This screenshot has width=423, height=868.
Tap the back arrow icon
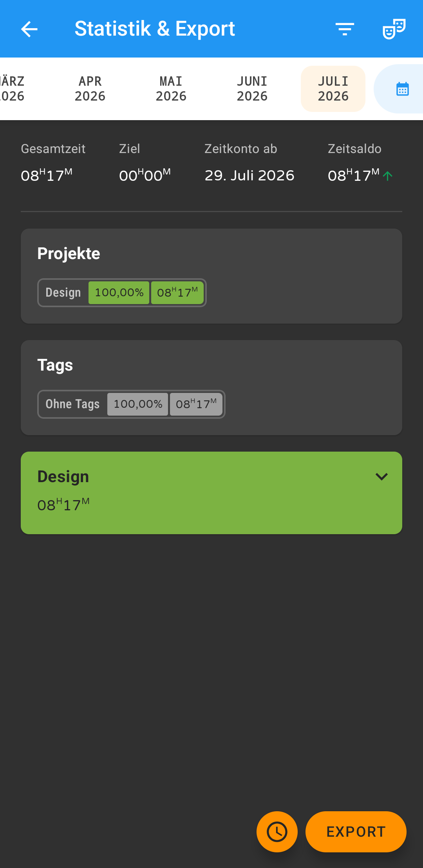pyautogui.click(x=29, y=29)
